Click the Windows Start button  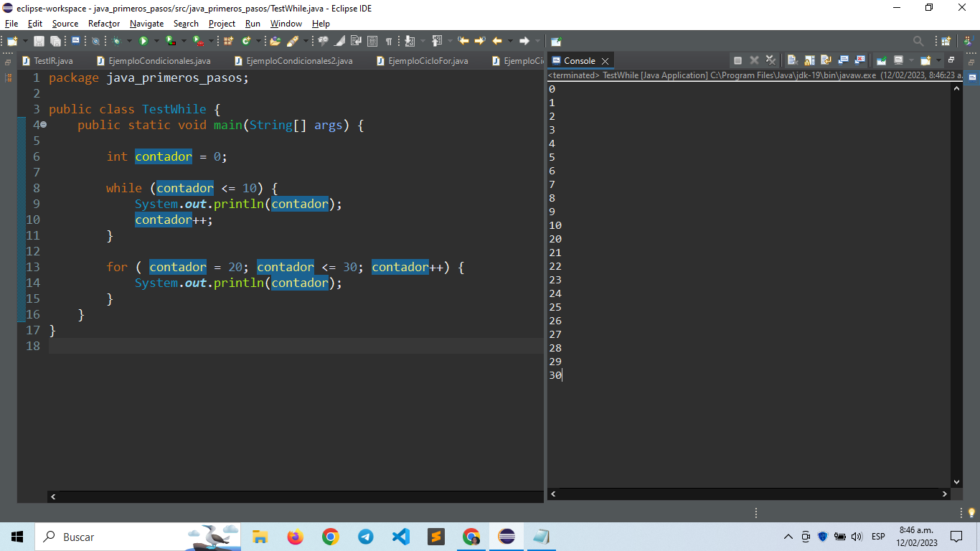point(17,537)
